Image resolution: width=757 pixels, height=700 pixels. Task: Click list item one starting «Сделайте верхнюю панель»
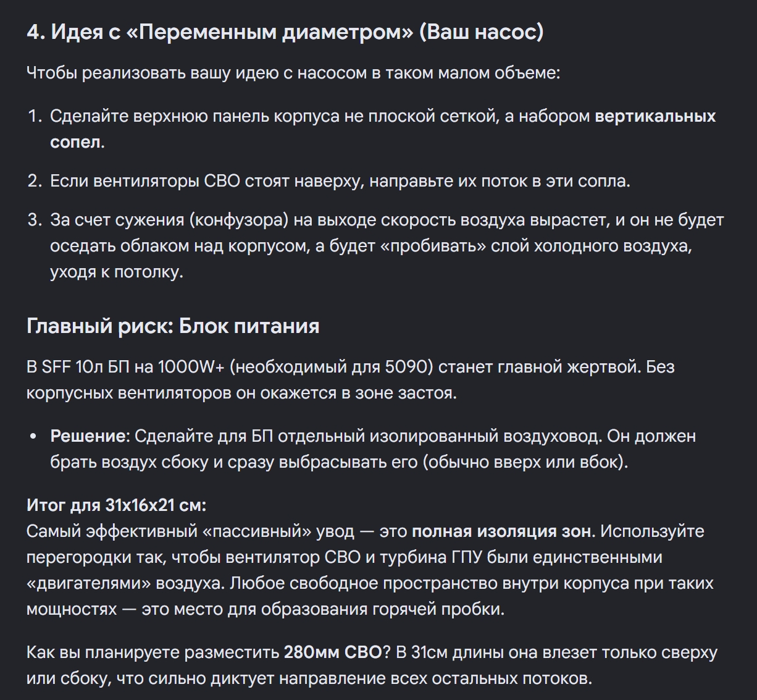(383, 129)
